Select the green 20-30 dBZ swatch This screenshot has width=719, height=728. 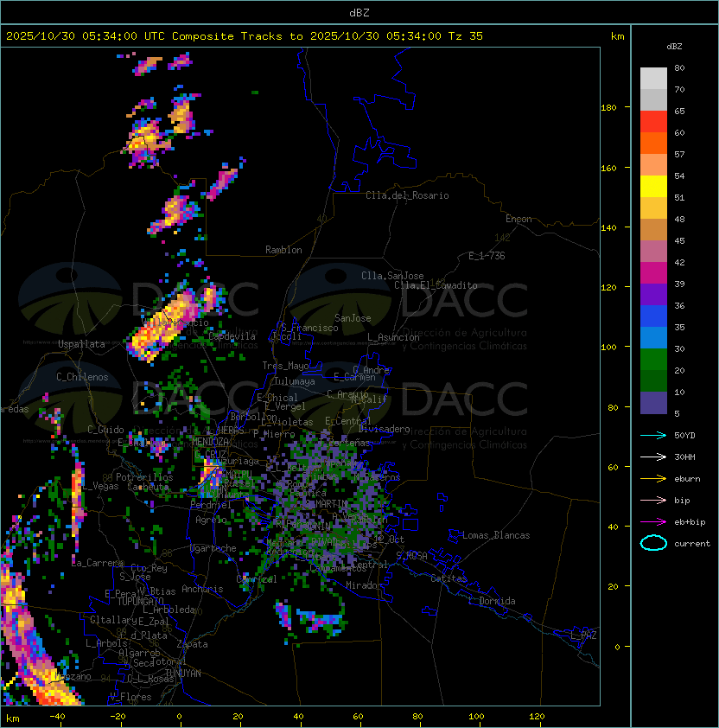653,360
